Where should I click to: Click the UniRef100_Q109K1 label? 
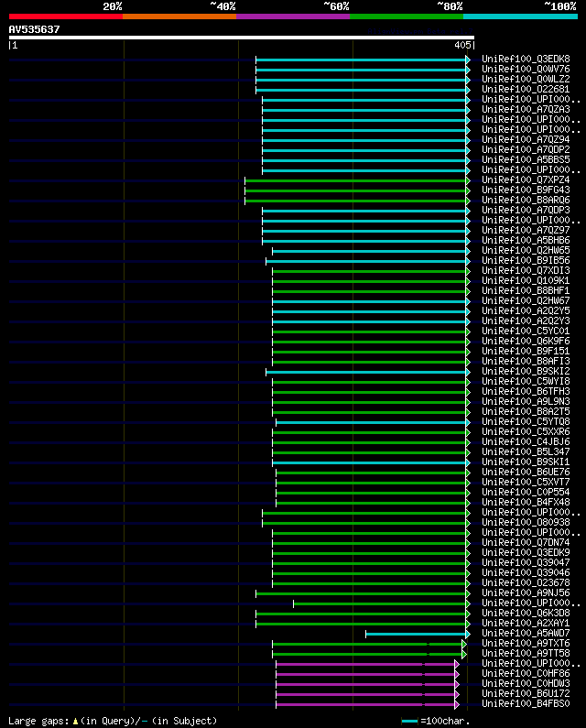(x=526, y=281)
